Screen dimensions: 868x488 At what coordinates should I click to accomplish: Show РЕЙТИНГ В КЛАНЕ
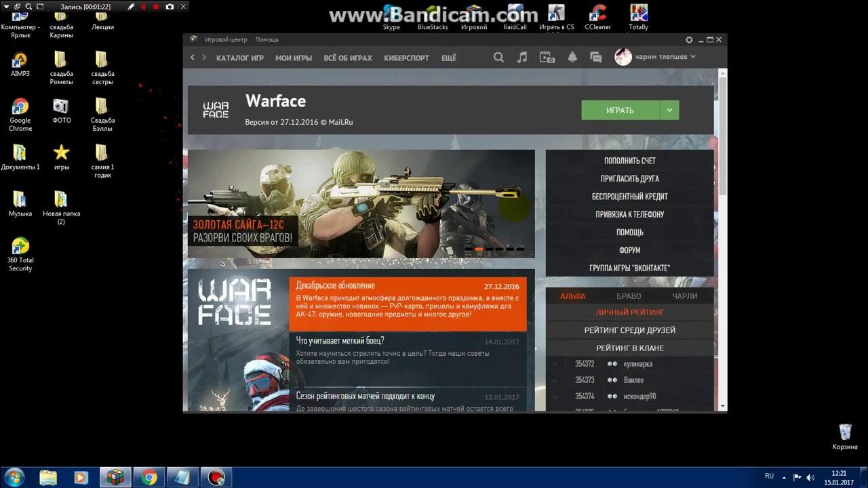click(630, 348)
